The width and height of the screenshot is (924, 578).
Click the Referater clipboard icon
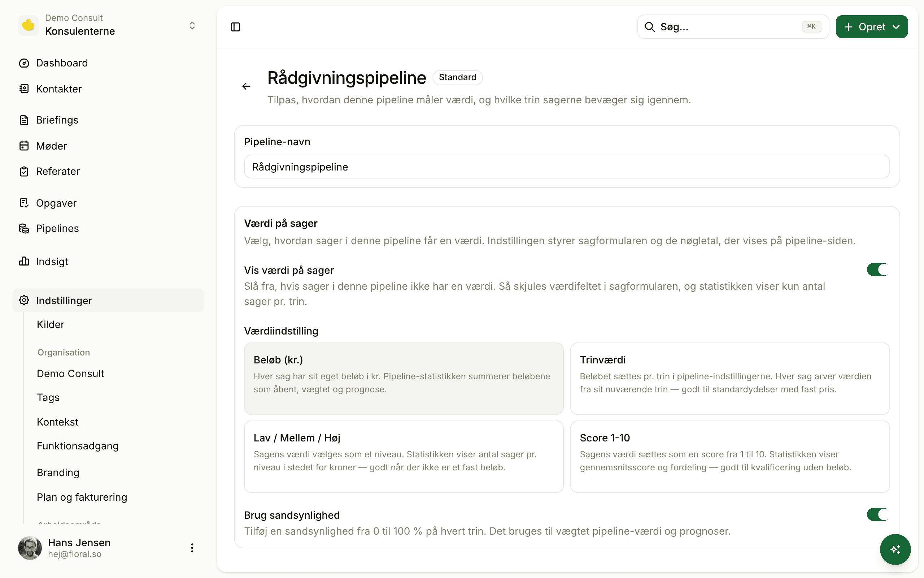pos(24,171)
